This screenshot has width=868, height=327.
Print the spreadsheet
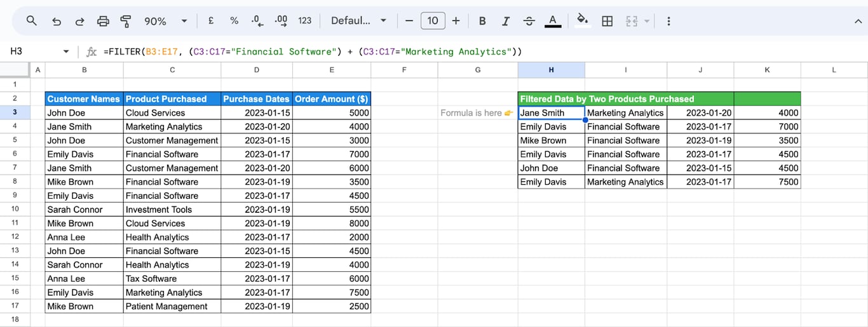click(103, 21)
